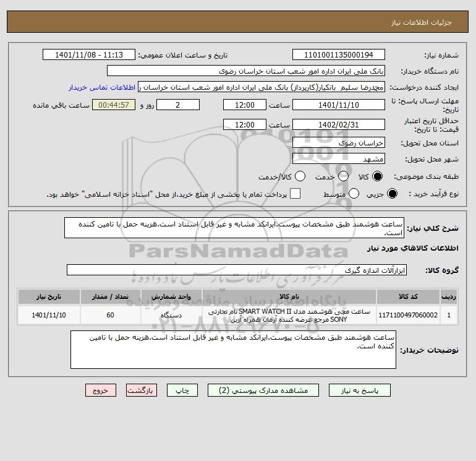Click the request creator field
476x461 pixels.
pos(261,87)
